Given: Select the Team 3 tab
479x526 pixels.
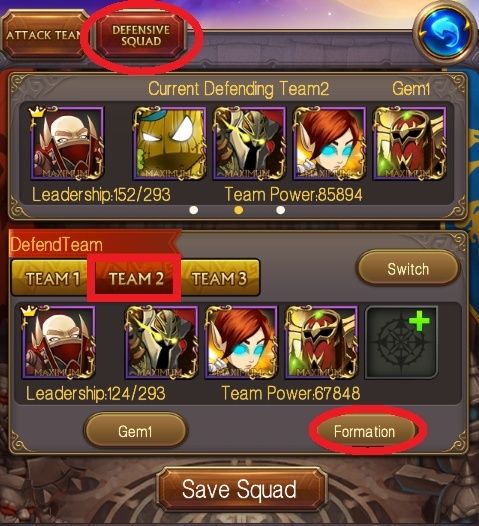Looking at the screenshot, I should tap(220, 278).
